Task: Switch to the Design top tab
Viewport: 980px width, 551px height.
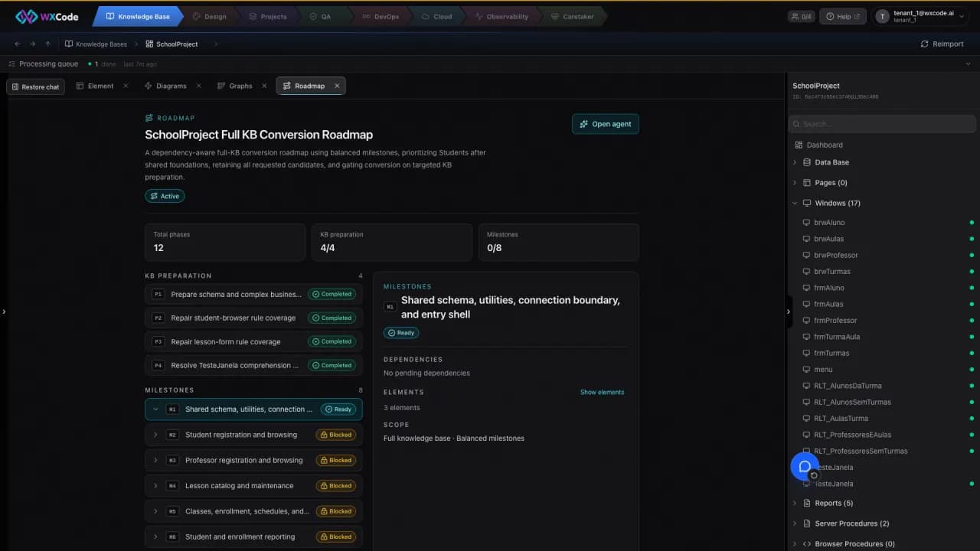Action: pos(209,16)
